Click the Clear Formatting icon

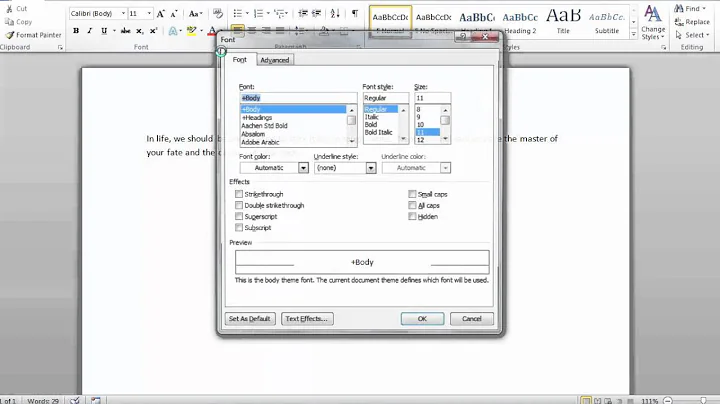(x=218, y=14)
